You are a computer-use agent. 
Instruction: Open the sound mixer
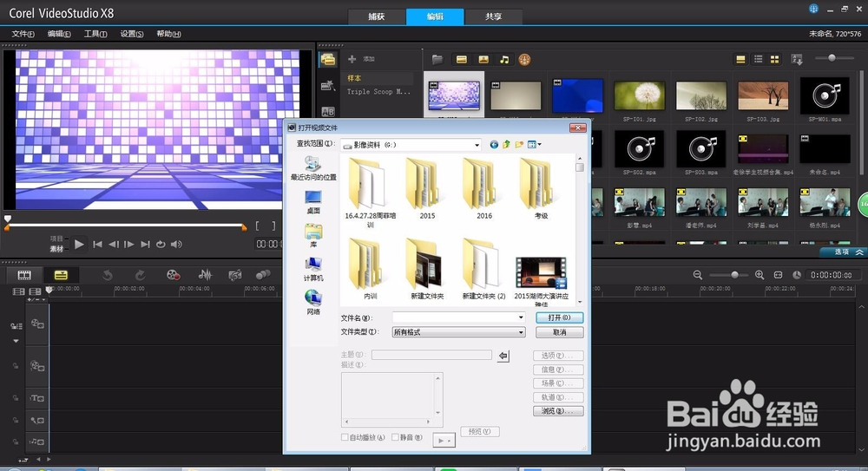point(206,275)
